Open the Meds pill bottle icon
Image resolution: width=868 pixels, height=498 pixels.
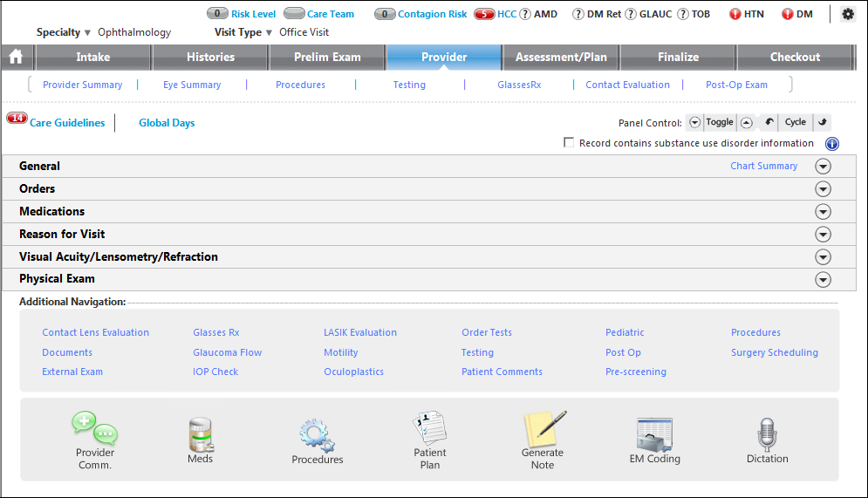(201, 435)
